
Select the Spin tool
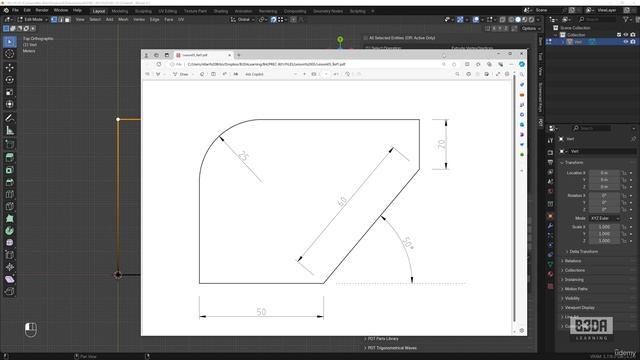click(9, 231)
